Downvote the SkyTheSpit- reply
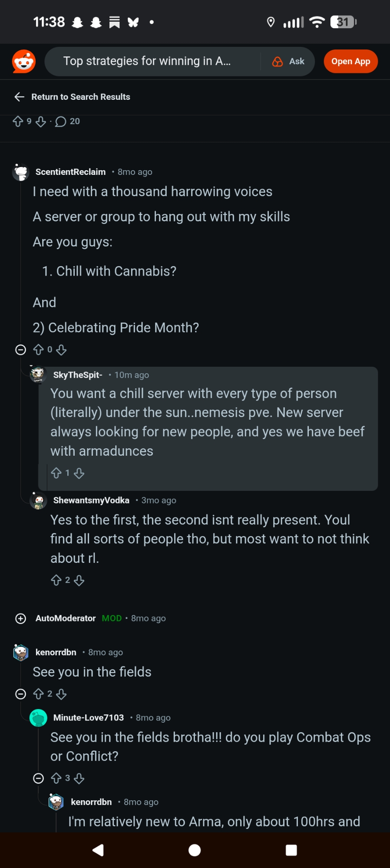Image resolution: width=390 pixels, height=868 pixels. 79,473
